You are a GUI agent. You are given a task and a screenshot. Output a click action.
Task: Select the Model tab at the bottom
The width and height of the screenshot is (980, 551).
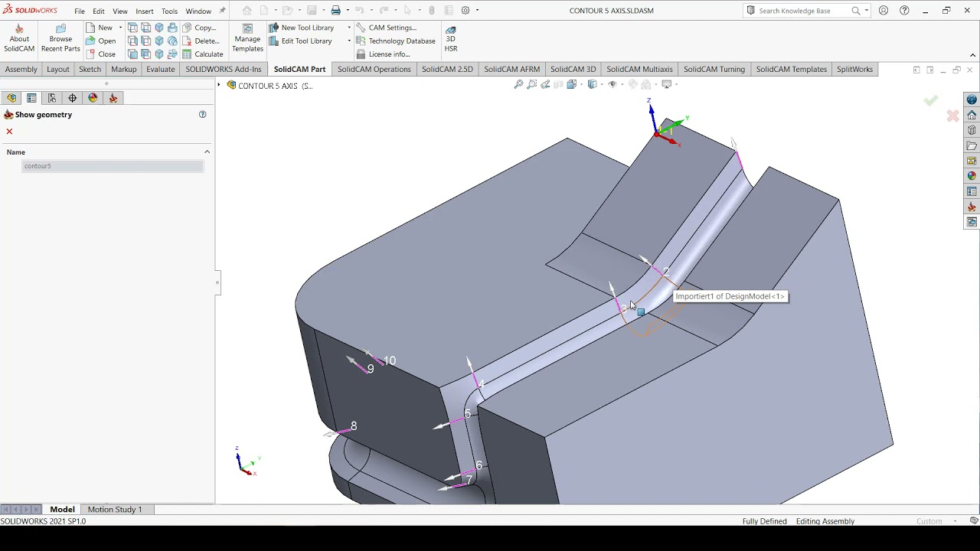pyautogui.click(x=62, y=510)
